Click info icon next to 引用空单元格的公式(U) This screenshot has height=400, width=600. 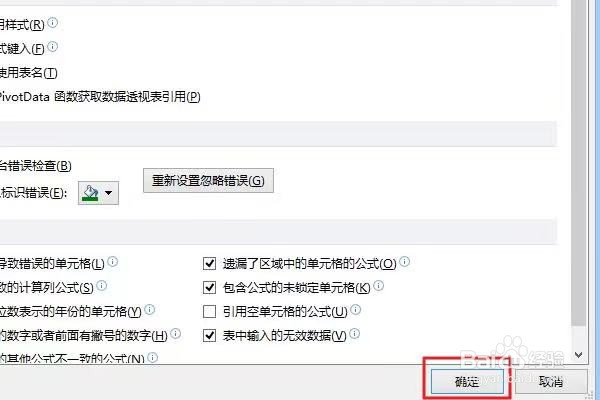pos(355,310)
